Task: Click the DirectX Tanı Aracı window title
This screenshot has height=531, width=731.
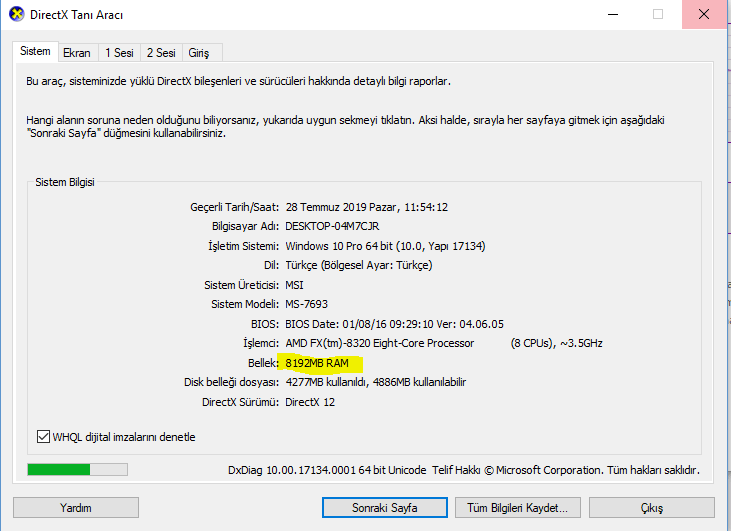Action: [76, 15]
